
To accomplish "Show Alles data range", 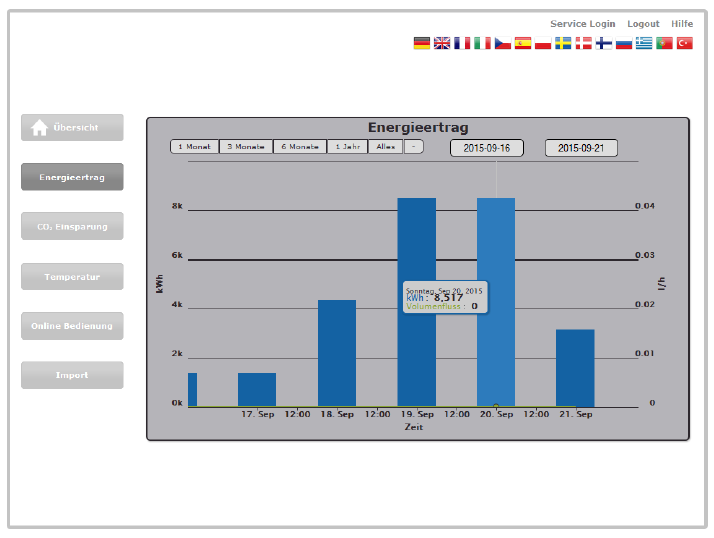I will coord(386,147).
